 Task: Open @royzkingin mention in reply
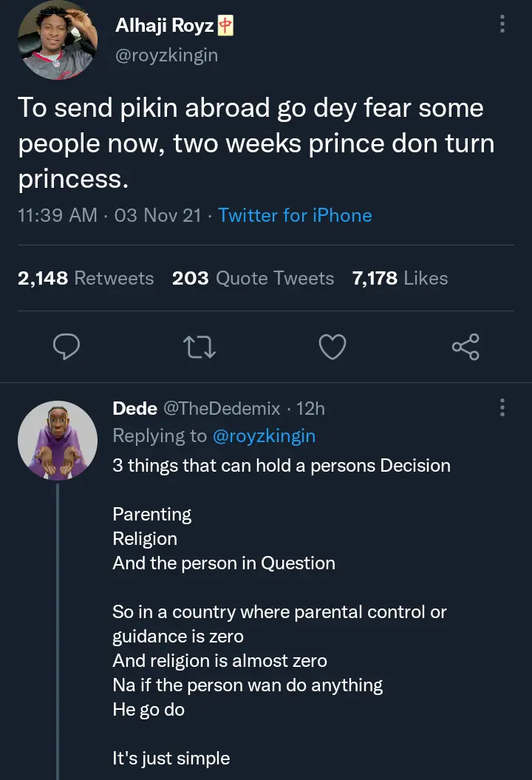pyautogui.click(x=264, y=436)
